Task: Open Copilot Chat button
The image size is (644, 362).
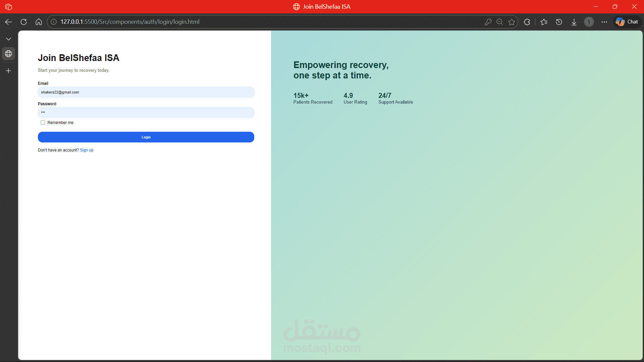Action: [x=627, y=22]
